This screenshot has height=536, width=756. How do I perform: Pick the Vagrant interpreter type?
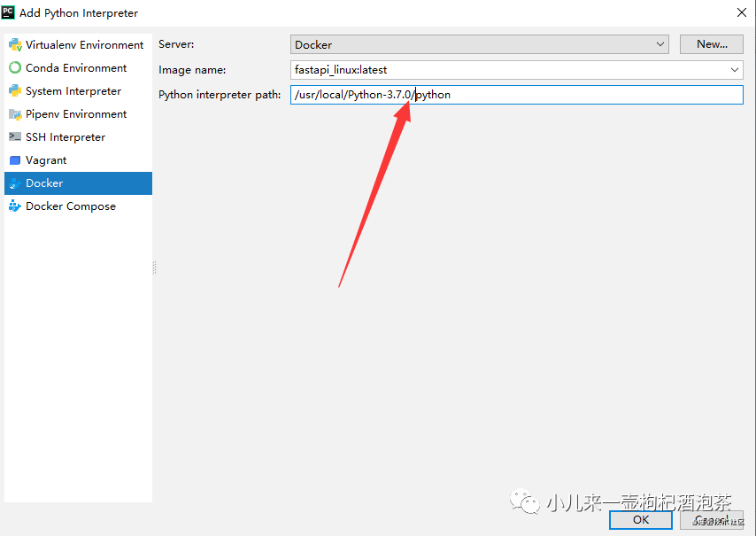(x=78, y=160)
